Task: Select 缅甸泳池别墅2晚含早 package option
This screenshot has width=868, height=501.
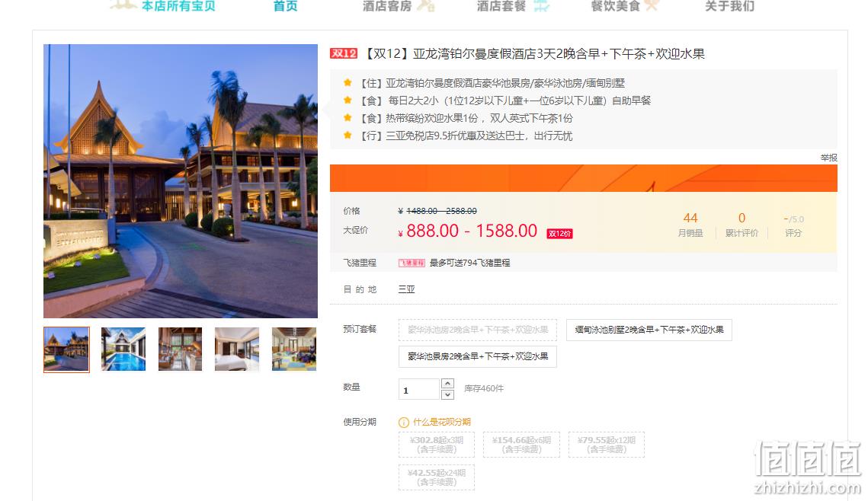Action: (649, 330)
